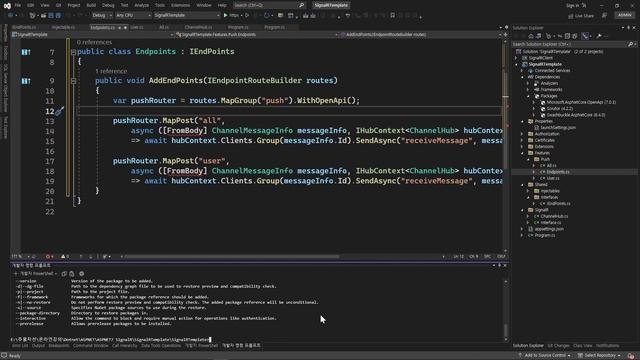Click the terminal vertical scrollbar thumb
The image size is (640, 360).
[x=506, y=330]
